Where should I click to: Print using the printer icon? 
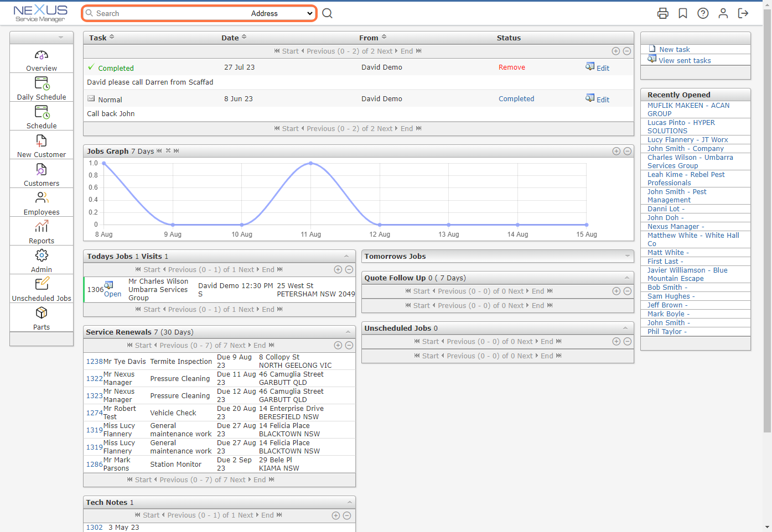click(x=663, y=13)
